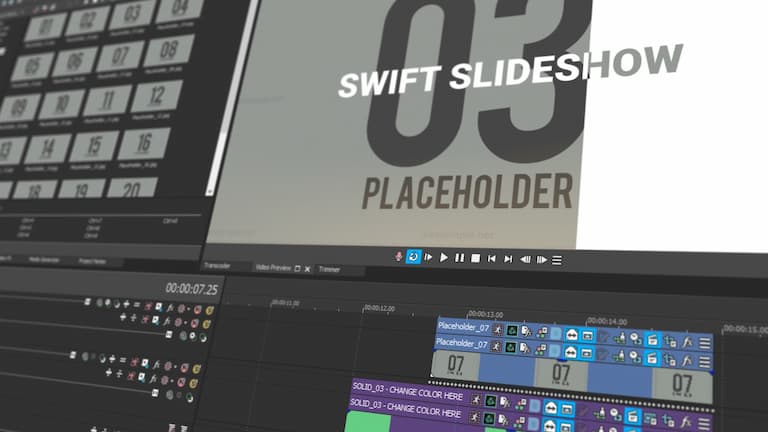Switch to the Trimmer tab
768x432 pixels.
(x=329, y=269)
